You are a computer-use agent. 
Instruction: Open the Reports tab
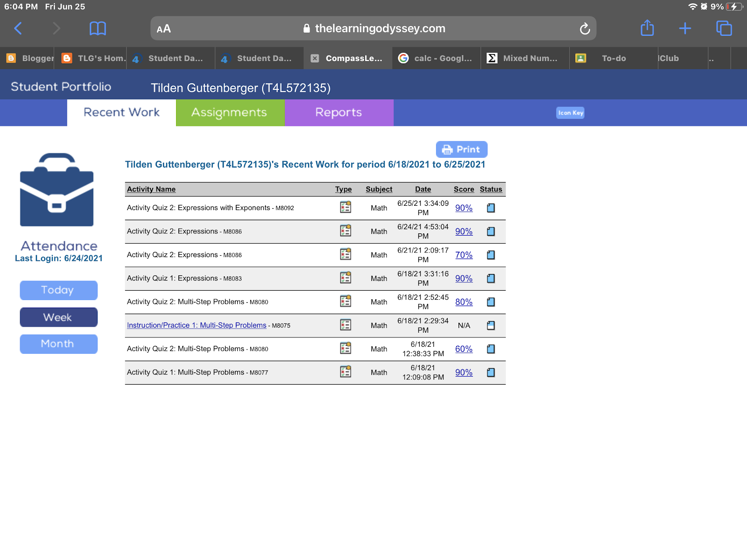point(339,112)
